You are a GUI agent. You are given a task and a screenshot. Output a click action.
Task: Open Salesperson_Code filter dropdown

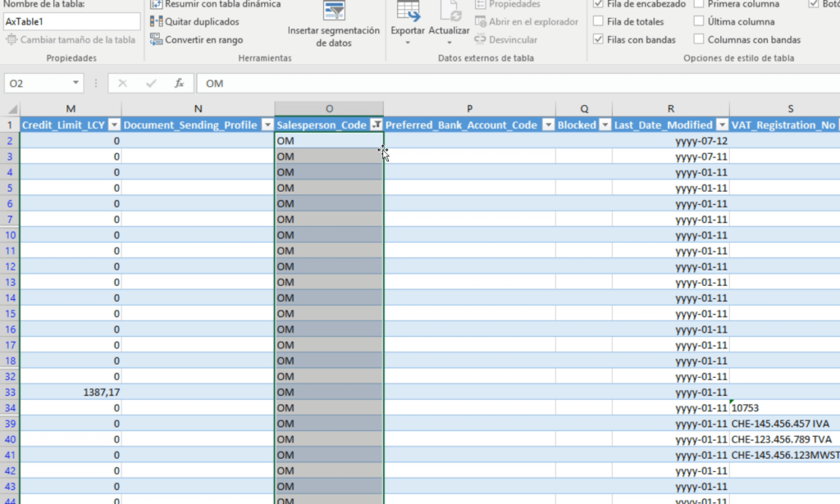point(376,125)
